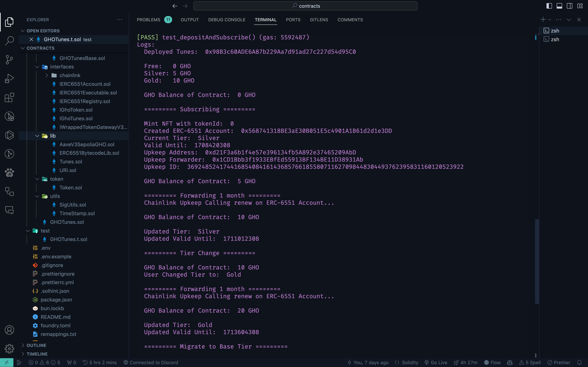Viewport: 588px width, 367px height.
Task: Switch to the PROBLEMS tab
Action: [x=149, y=19]
